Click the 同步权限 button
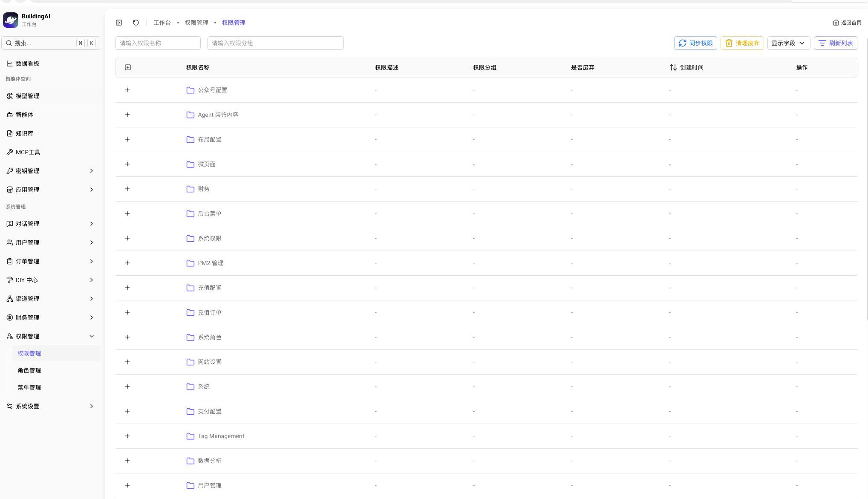 [695, 43]
